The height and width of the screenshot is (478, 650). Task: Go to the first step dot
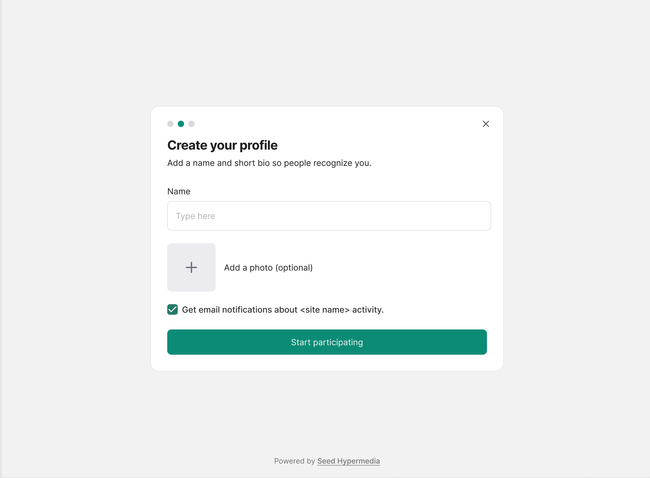[x=170, y=124]
